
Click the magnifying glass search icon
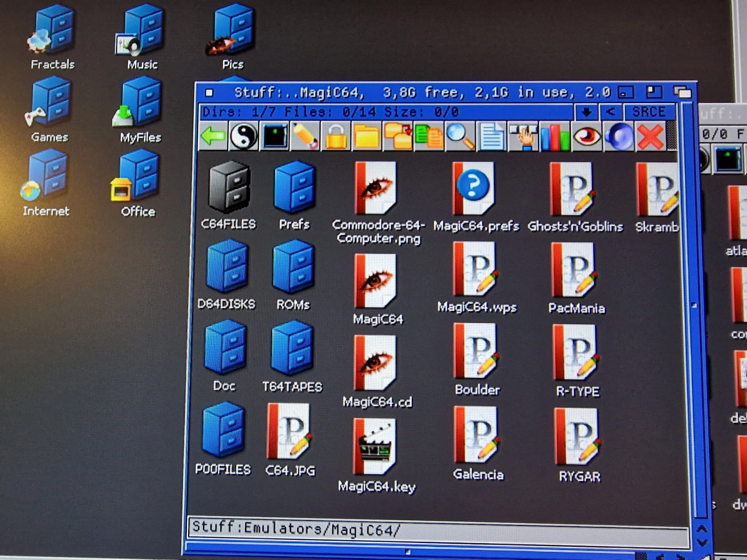[460, 136]
